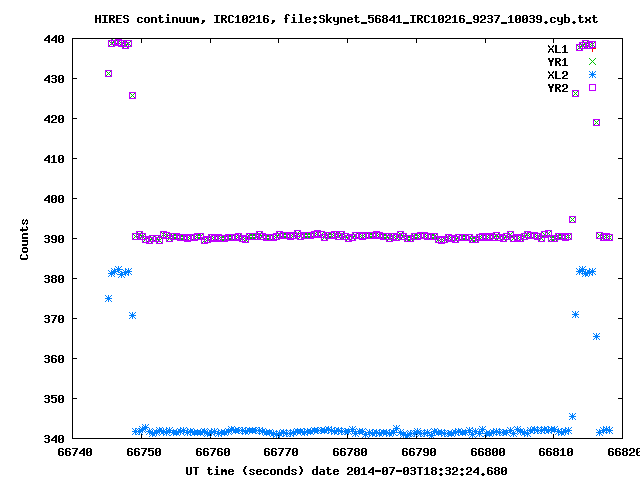Click the y-axis tick label 350
The width and height of the screenshot is (640, 480).
pos(54,399)
